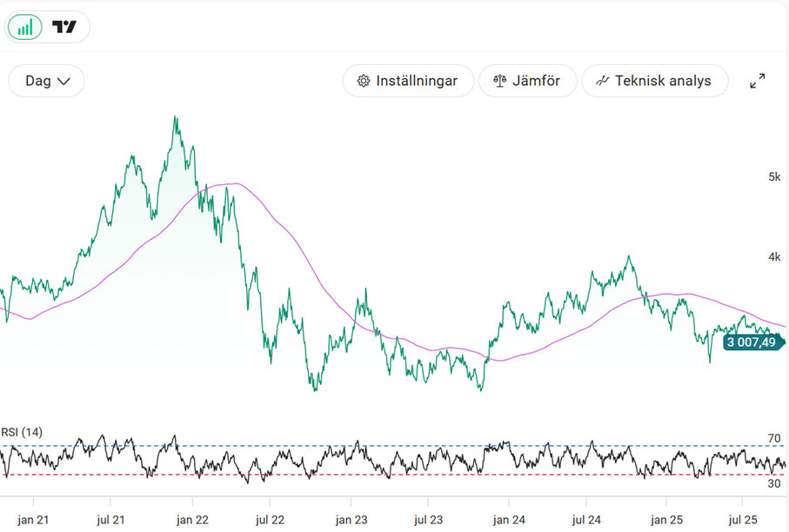This screenshot has height=532, width=789.
Task: Select the green bar chart view icon
Action: 25,27
